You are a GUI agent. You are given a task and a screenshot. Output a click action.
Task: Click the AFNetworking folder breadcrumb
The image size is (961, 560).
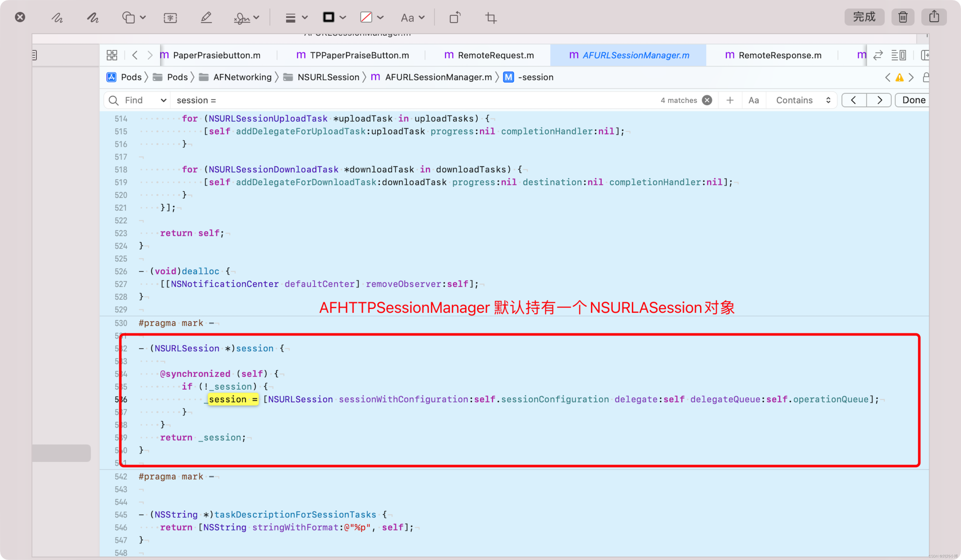[x=235, y=77]
